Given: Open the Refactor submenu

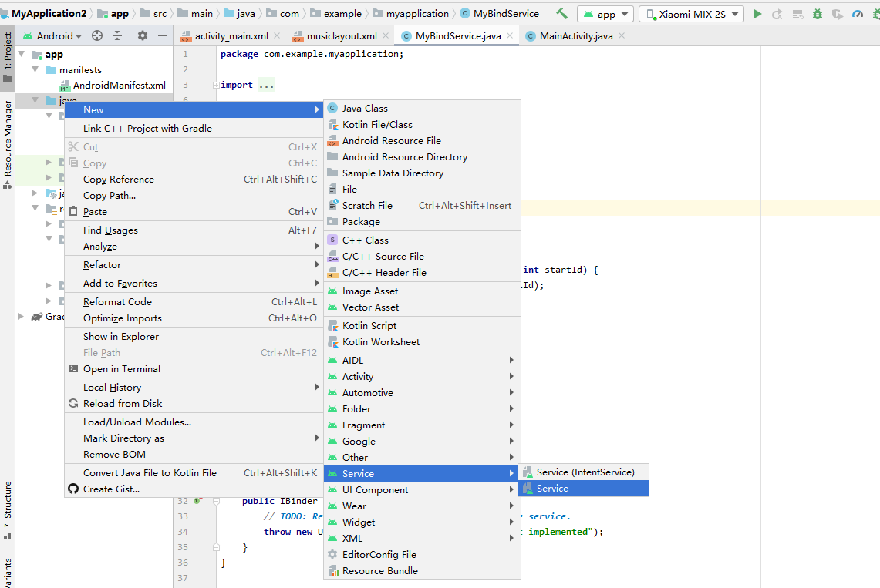Looking at the screenshot, I should click(x=194, y=265).
